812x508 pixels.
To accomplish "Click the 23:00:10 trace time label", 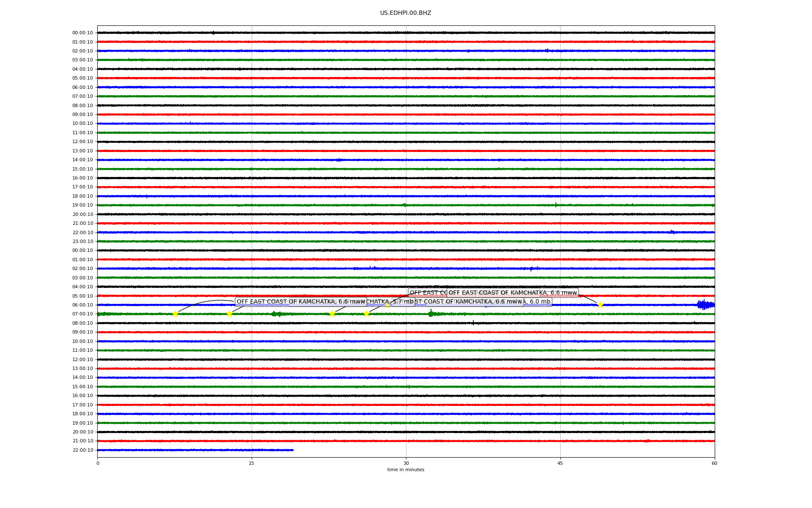I will pos(82,242).
